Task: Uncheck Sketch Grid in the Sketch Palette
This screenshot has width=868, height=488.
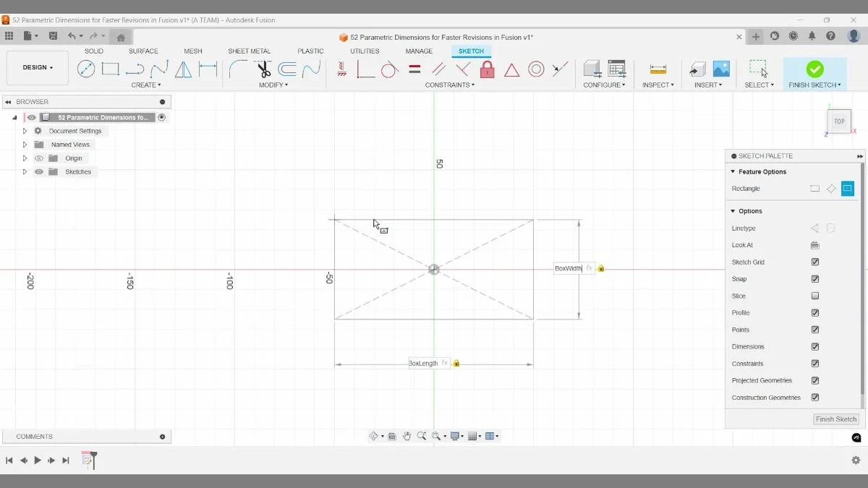Action: (814, 262)
